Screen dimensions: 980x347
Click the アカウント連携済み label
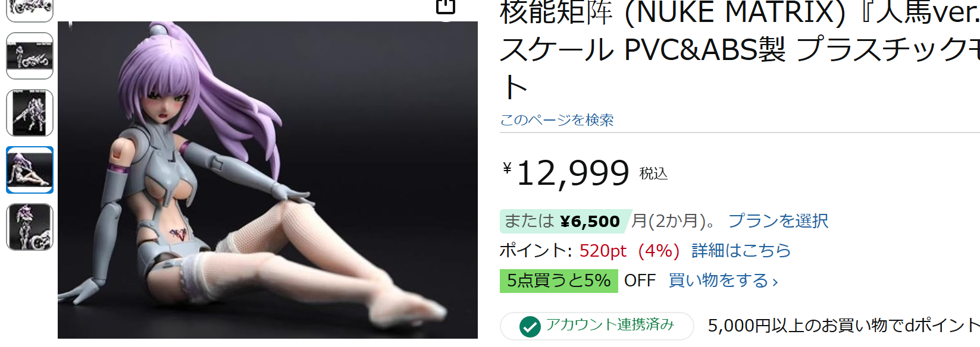(x=610, y=324)
